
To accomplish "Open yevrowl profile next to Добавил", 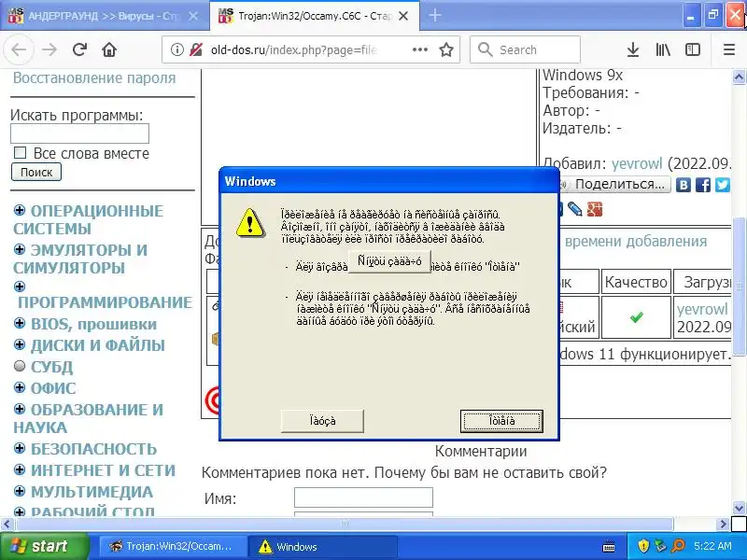I will [x=637, y=163].
